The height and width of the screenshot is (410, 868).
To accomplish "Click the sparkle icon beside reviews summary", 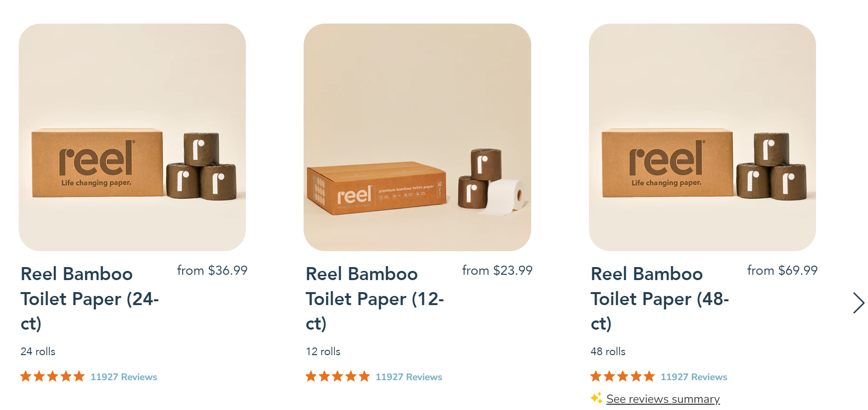I will coord(597,398).
